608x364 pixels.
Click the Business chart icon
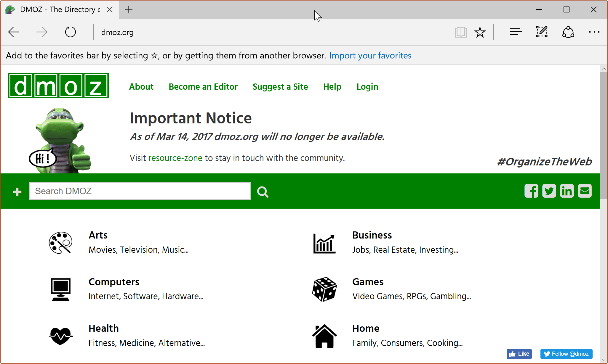(324, 243)
